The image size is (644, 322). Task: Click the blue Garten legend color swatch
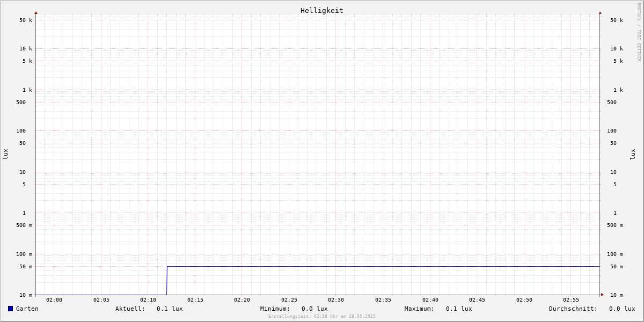click(10, 309)
